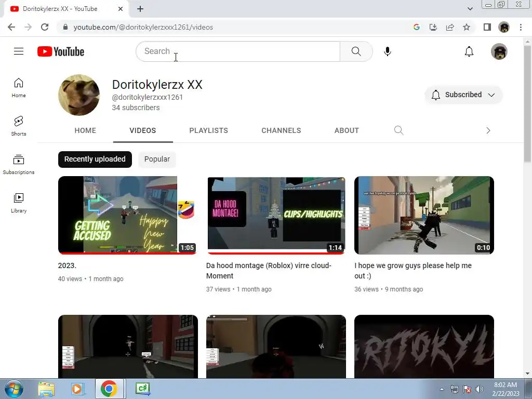Screen dimensions: 532x399
Task: Go to Home in sidebar
Action: coord(19,88)
